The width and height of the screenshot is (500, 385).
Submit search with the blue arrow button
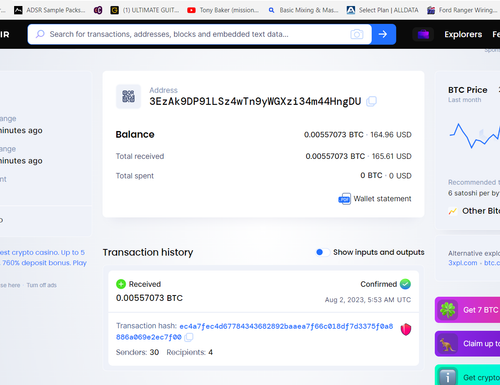(x=383, y=34)
